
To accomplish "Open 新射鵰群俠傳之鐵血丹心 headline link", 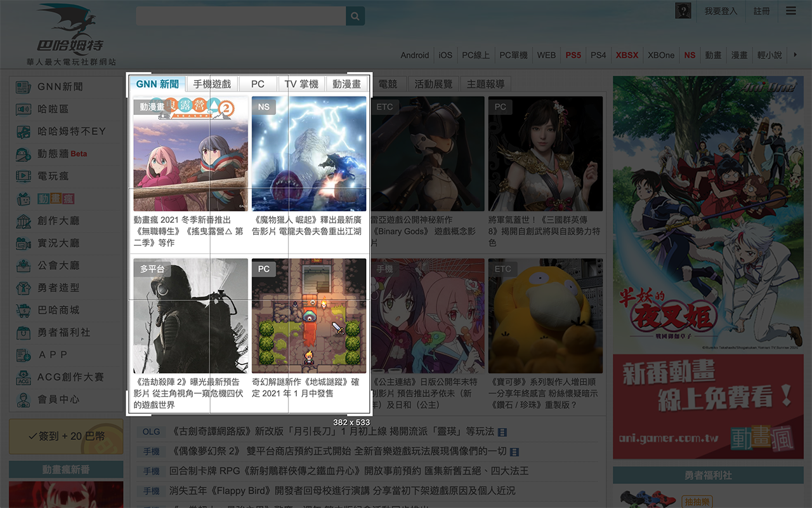I will 349,471.
